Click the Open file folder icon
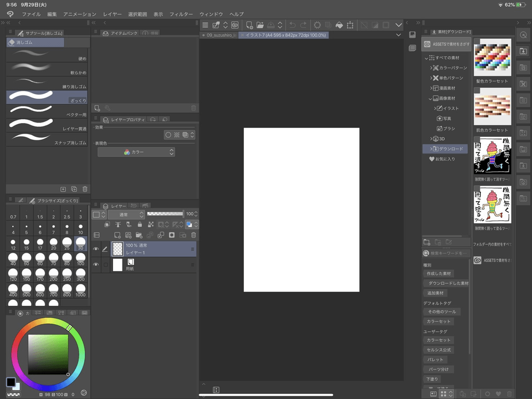Screen dimensions: 532x399 [260, 25]
